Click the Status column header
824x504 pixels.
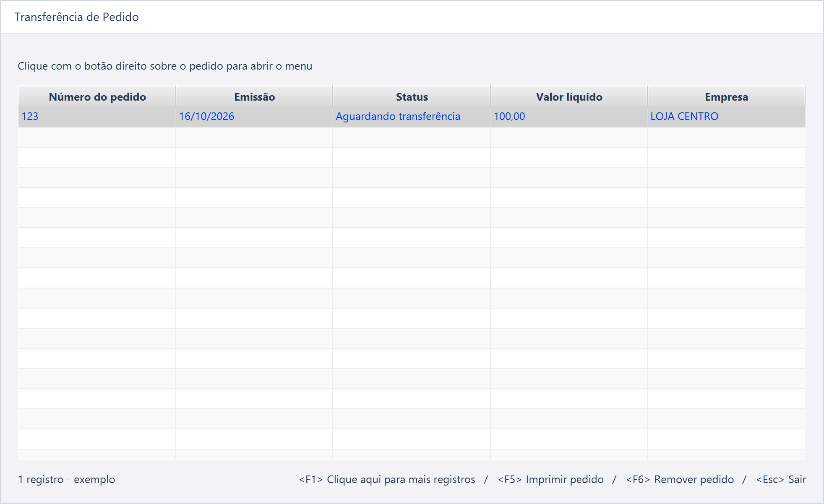point(412,97)
